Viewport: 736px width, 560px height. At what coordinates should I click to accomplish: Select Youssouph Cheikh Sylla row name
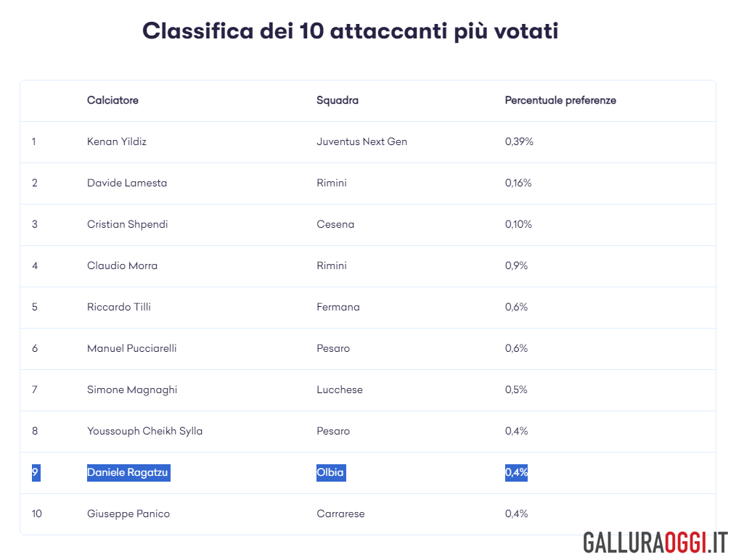(144, 431)
